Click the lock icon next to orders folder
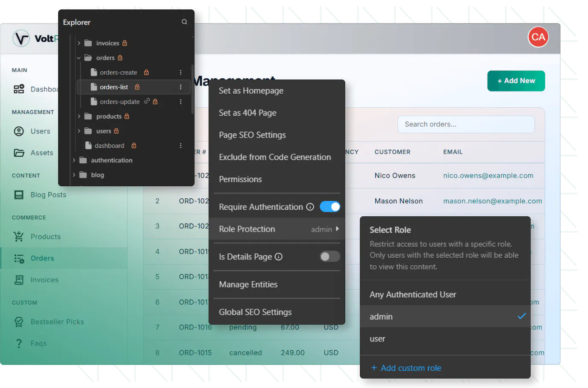Viewport: 588px width, 388px height. click(x=120, y=58)
